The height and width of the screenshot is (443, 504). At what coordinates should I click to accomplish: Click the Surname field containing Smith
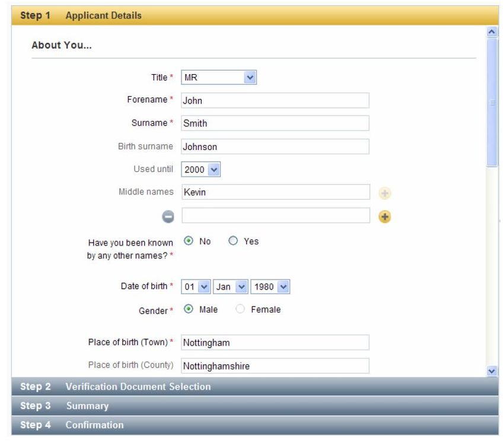tap(275, 123)
